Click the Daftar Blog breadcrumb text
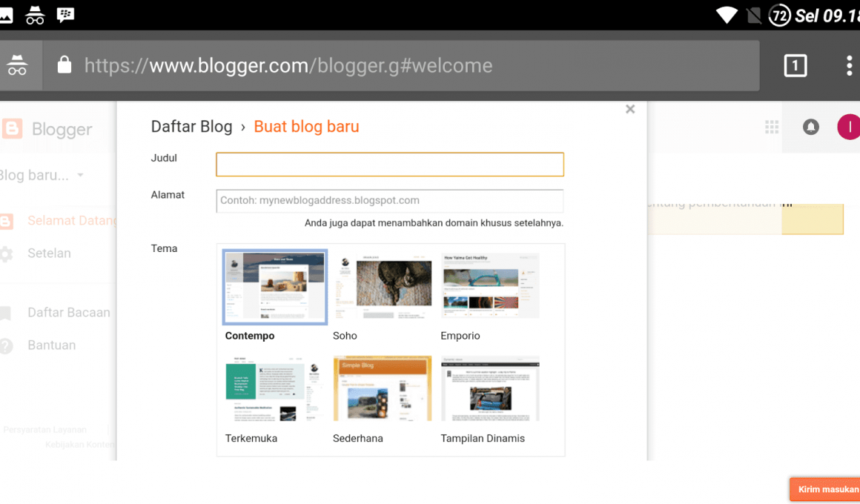This screenshot has width=860, height=504. click(191, 127)
